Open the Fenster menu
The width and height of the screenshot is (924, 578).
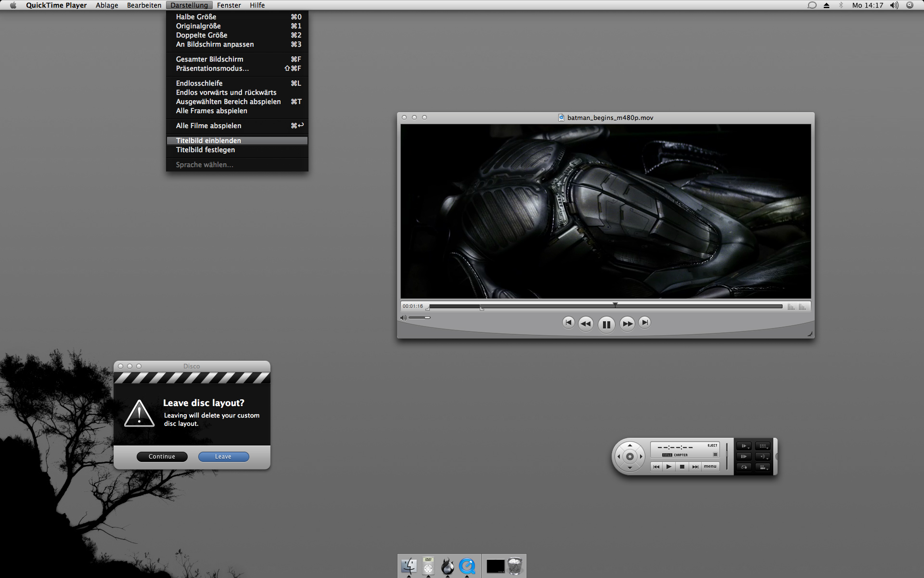coord(229,5)
